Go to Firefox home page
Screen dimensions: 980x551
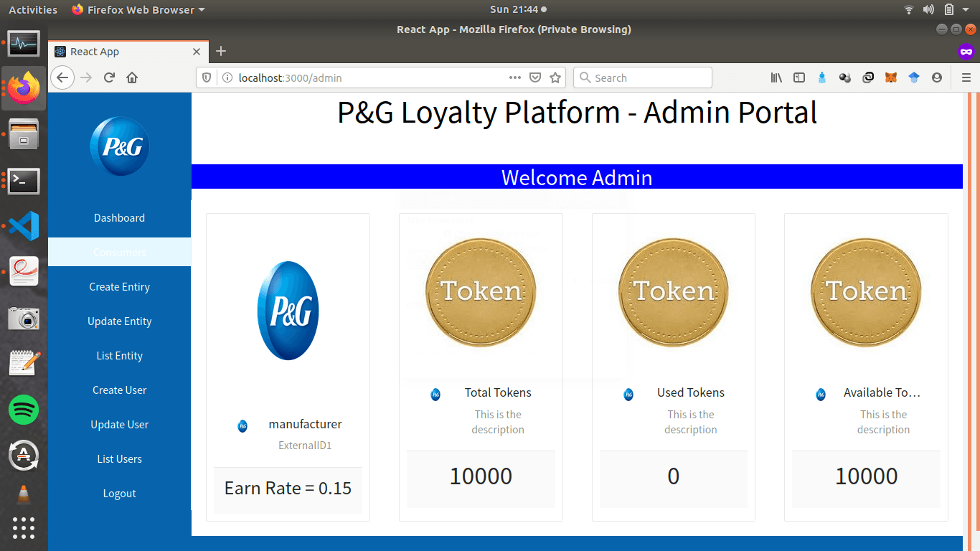tap(132, 77)
